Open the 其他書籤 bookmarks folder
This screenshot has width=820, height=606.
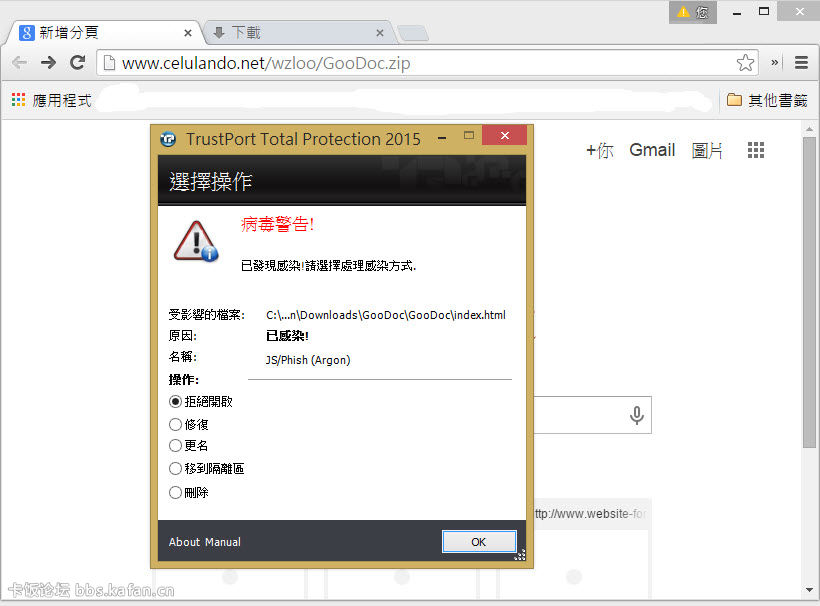[x=767, y=100]
